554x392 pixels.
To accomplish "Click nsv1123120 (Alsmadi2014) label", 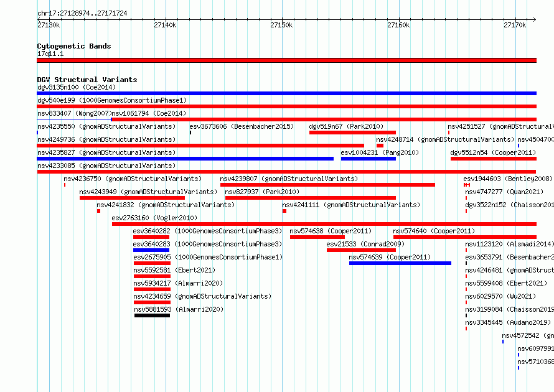I will [509, 244].
